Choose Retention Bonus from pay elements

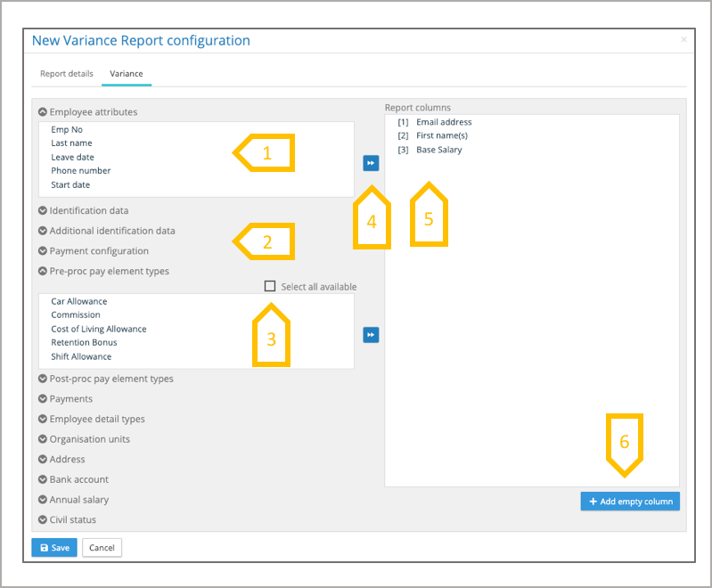[84, 343]
